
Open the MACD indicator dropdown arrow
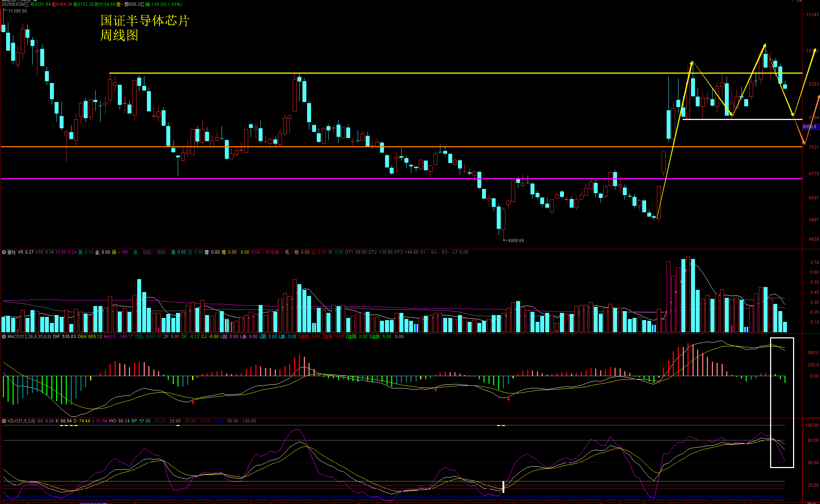click(4, 337)
